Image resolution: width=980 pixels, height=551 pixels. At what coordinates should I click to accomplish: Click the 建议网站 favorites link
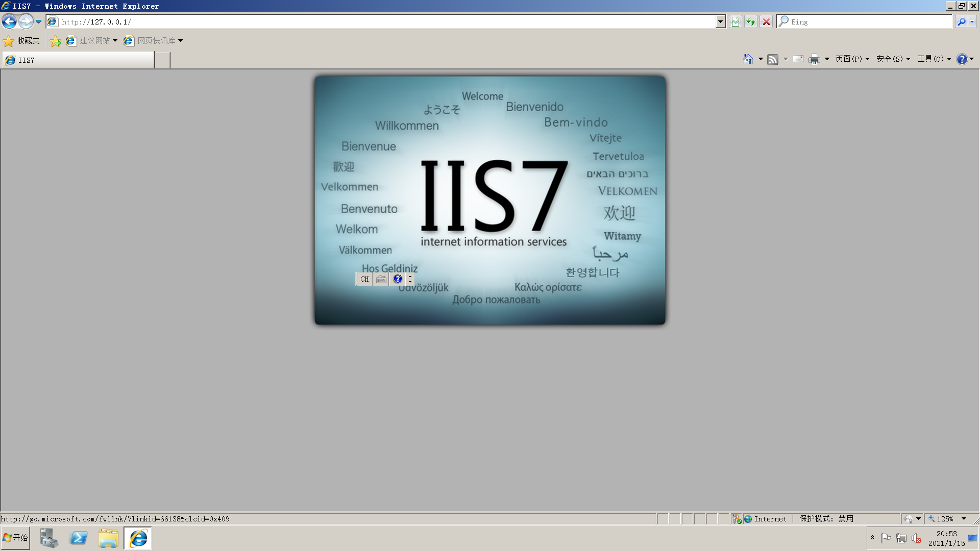coord(94,40)
